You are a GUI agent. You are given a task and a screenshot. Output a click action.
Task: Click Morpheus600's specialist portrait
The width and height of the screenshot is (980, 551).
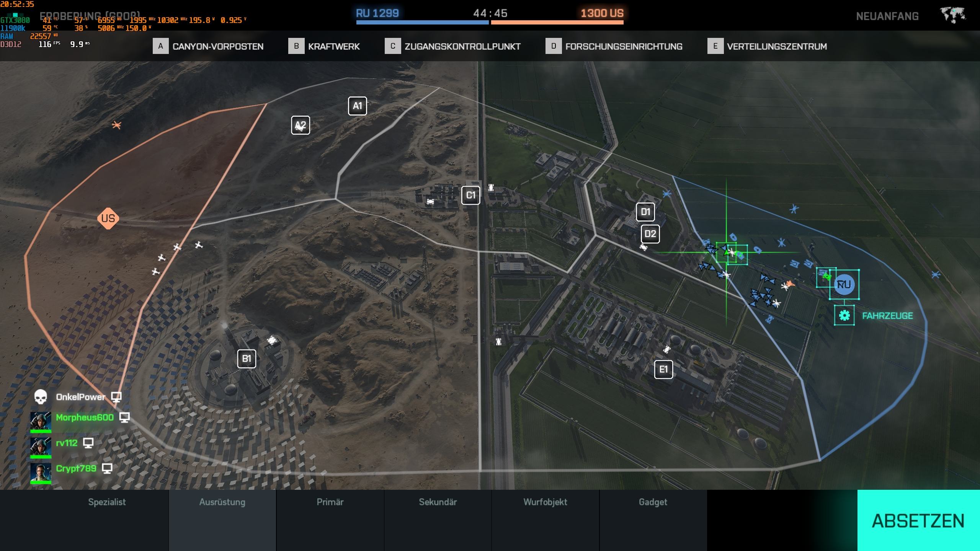point(41,422)
